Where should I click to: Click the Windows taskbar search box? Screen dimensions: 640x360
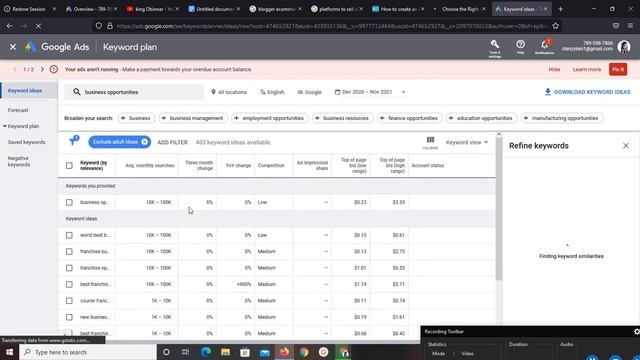click(x=88, y=352)
